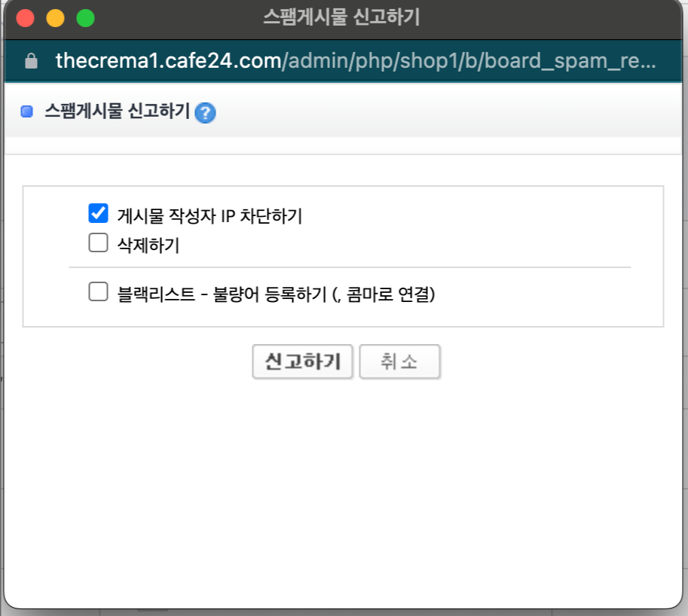
Task: Click the thecrema1.cafe24.com domain in address bar
Action: (168, 61)
